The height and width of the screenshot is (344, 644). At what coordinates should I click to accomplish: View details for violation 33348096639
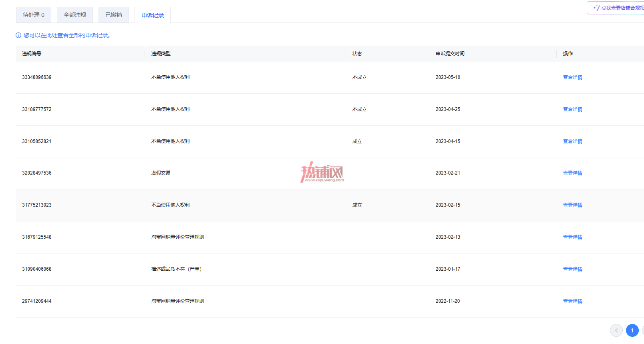click(x=573, y=77)
